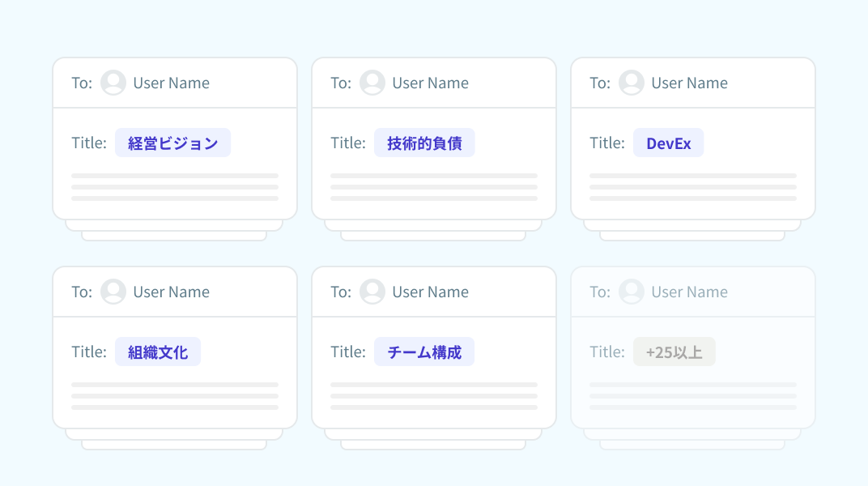Click body text lines in DevEx card

tap(693, 187)
